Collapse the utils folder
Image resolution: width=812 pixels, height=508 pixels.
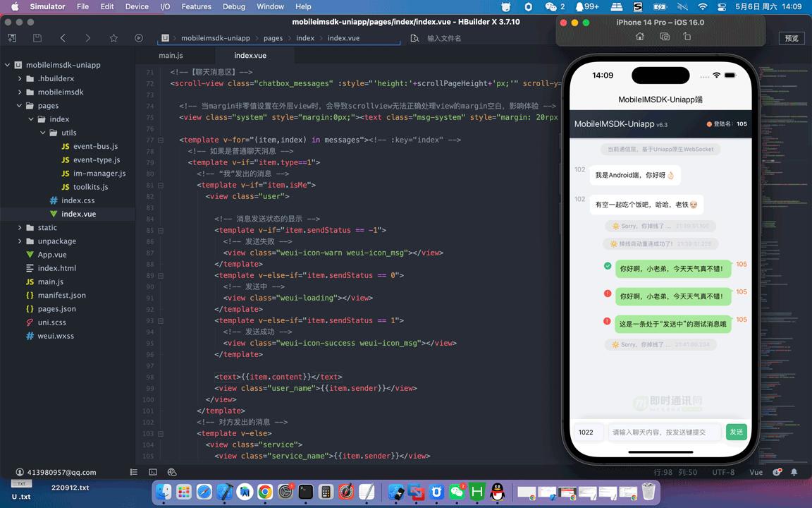(x=43, y=132)
